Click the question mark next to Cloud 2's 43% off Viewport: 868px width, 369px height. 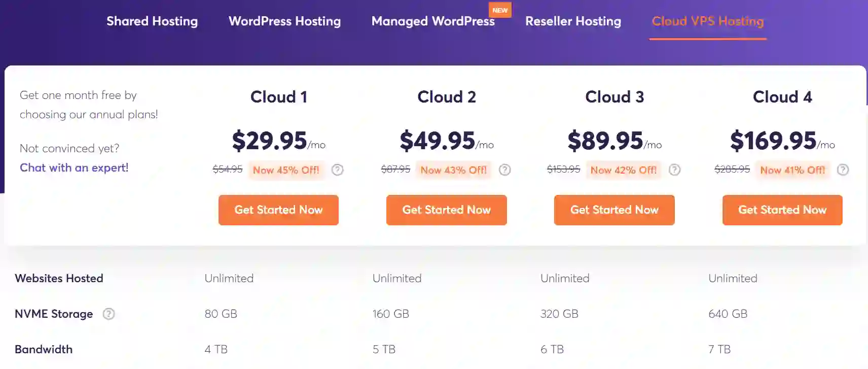505,170
